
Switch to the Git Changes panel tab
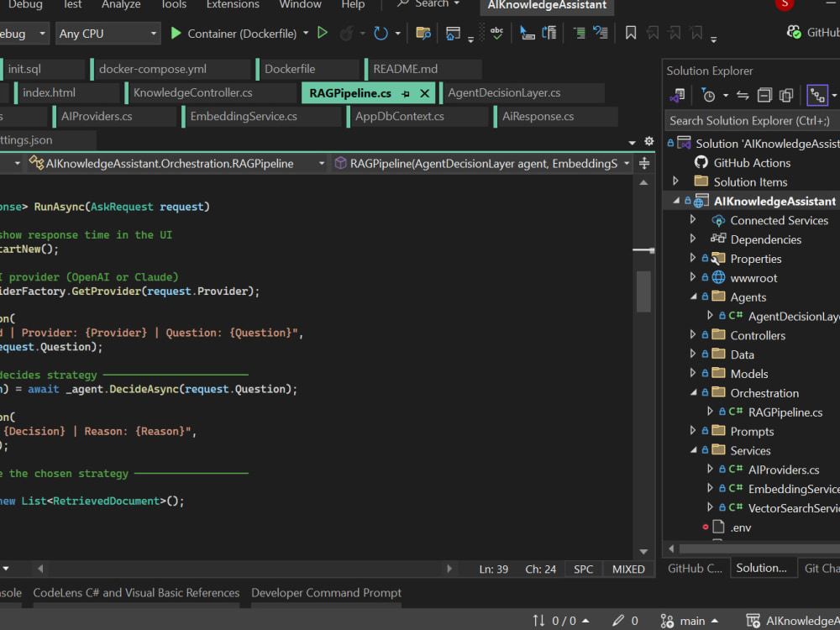(821, 569)
